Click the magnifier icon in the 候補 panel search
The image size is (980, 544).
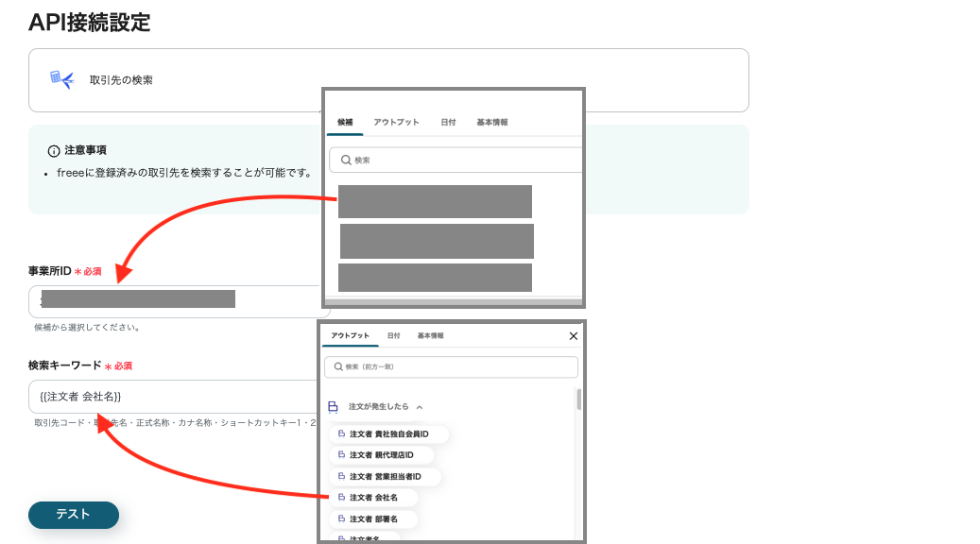tap(346, 160)
